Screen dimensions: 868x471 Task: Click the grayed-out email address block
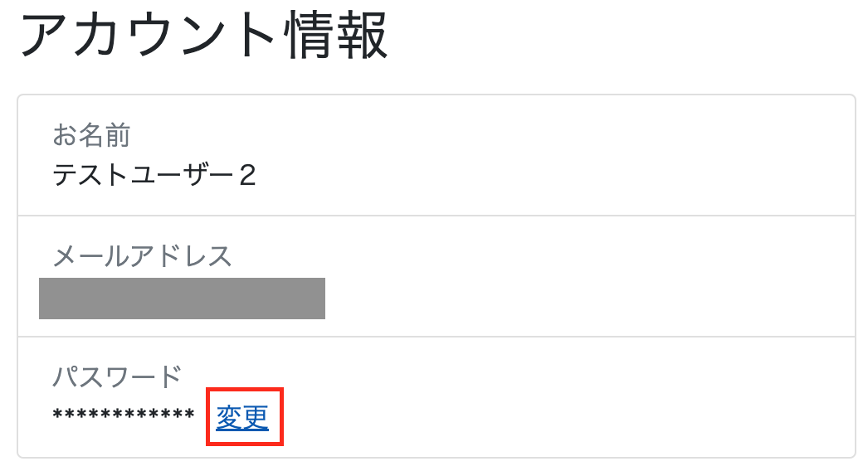[x=182, y=299]
